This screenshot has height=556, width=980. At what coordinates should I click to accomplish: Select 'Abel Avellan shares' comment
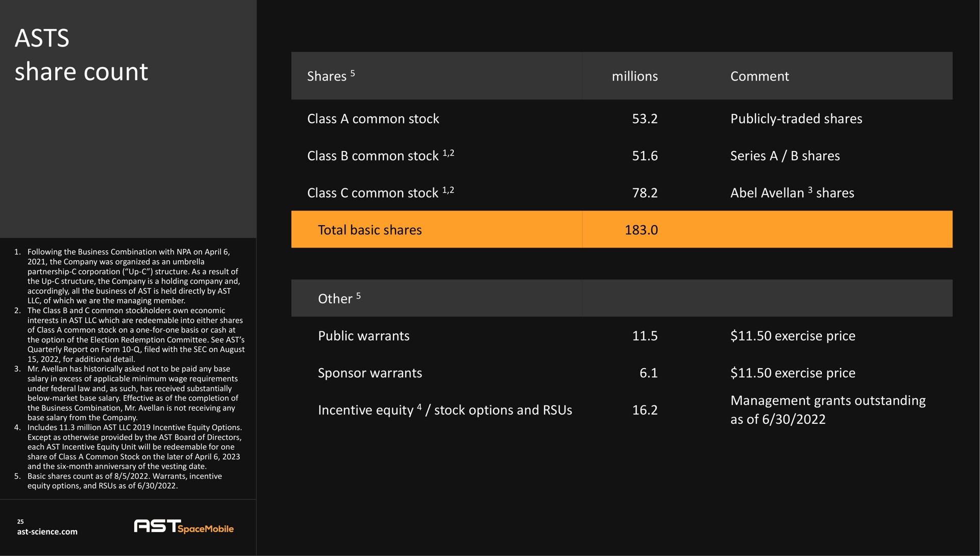point(792,192)
